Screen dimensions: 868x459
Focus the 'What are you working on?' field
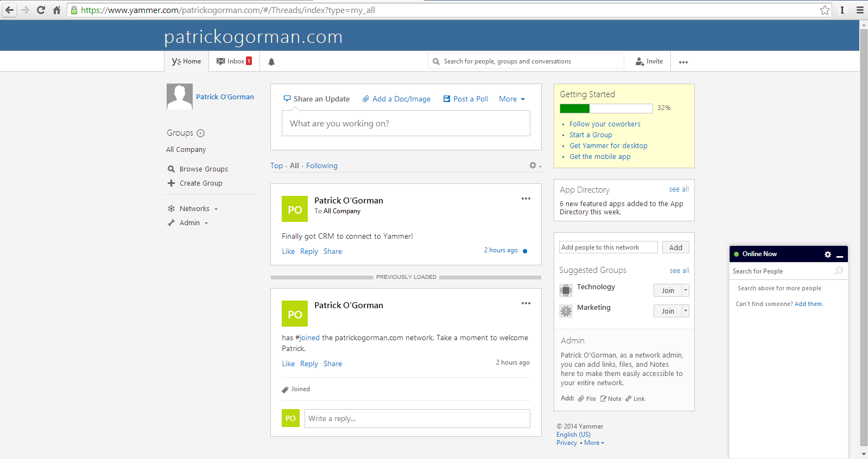pyautogui.click(x=406, y=123)
